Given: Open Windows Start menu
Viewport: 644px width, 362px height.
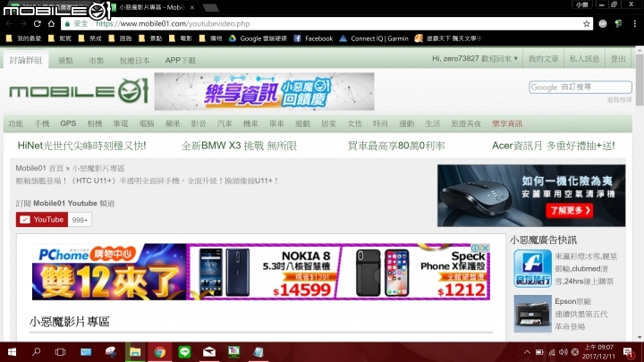Looking at the screenshot, I should [x=12, y=352].
